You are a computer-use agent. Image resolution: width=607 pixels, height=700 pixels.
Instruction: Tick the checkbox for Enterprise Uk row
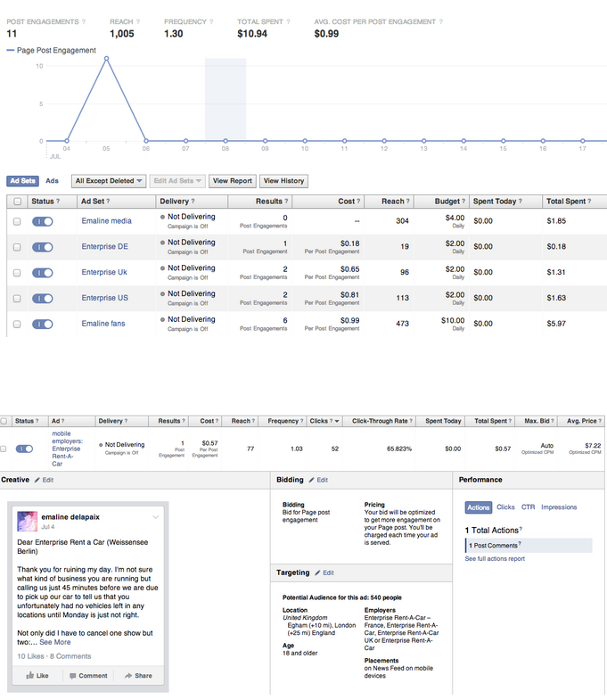click(17, 273)
